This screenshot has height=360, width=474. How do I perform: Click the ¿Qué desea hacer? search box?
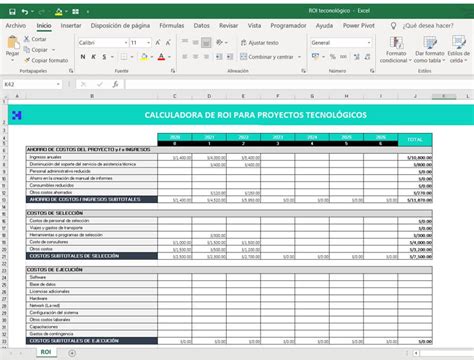[x=428, y=26]
